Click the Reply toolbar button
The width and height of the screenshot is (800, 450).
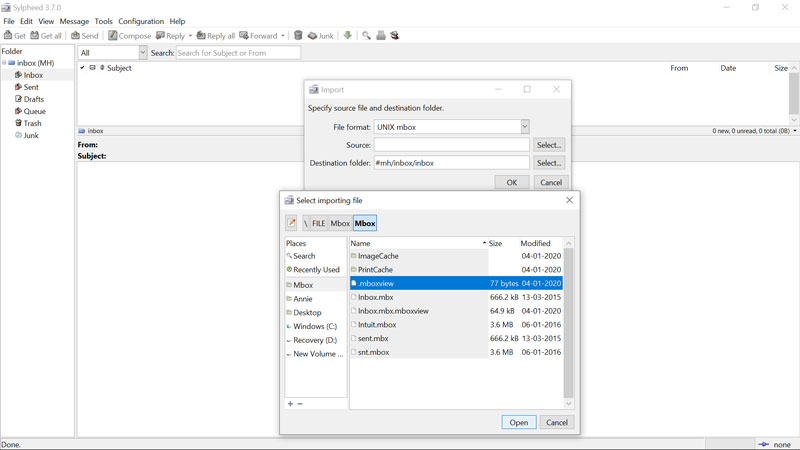coord(170,36)
